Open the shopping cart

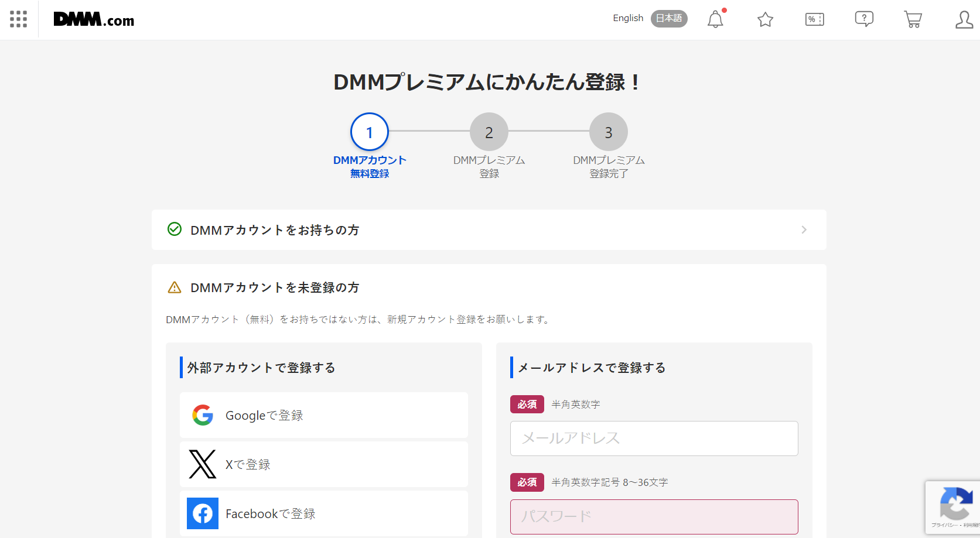[x=913, y=19]
